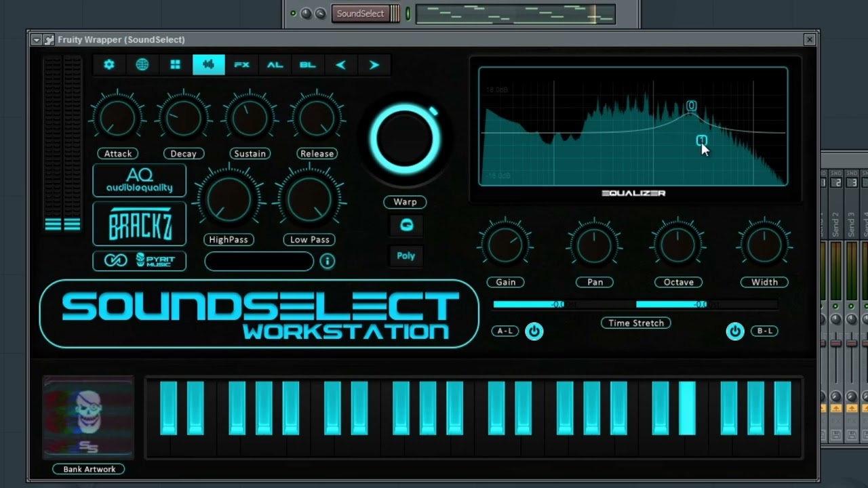Open the four-square grid view icon
The height and width of the screenshot is (488, 868).
click(x=175, y=65)
